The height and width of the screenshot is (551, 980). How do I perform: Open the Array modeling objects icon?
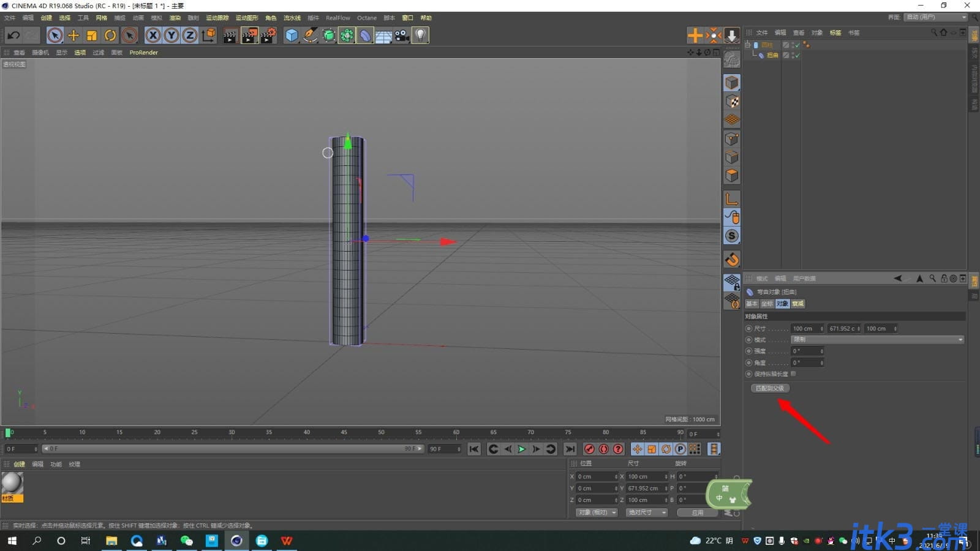pyautogui.click(x=347, y=36)
